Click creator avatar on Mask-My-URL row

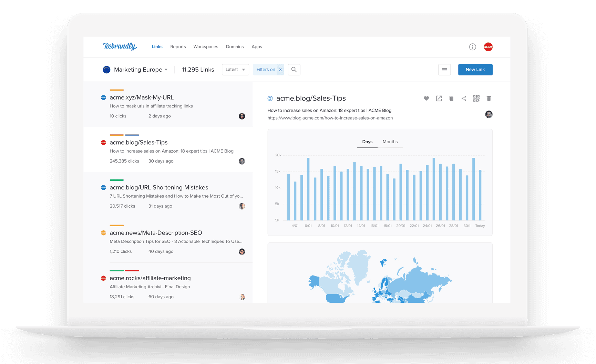[x=242, y=116]
